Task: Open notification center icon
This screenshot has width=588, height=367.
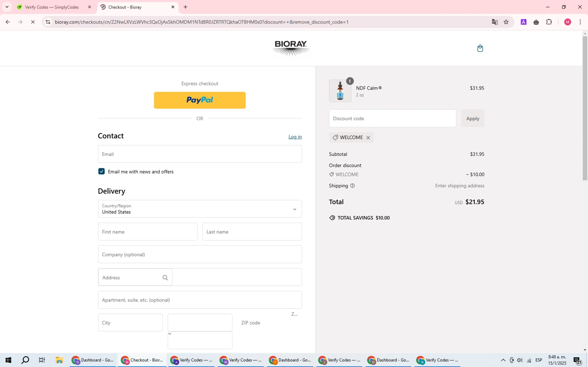Action: pos(577,360)
